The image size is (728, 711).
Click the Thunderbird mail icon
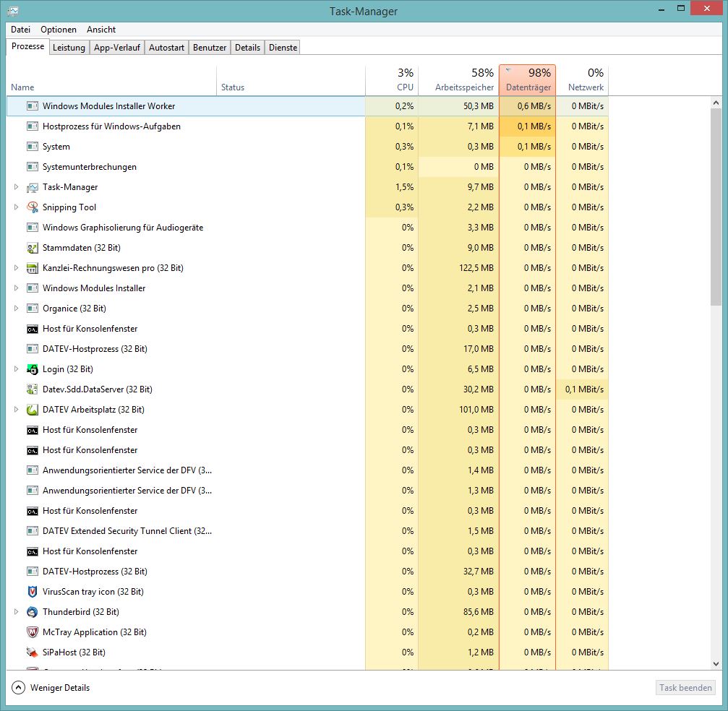tap(32, 612)
